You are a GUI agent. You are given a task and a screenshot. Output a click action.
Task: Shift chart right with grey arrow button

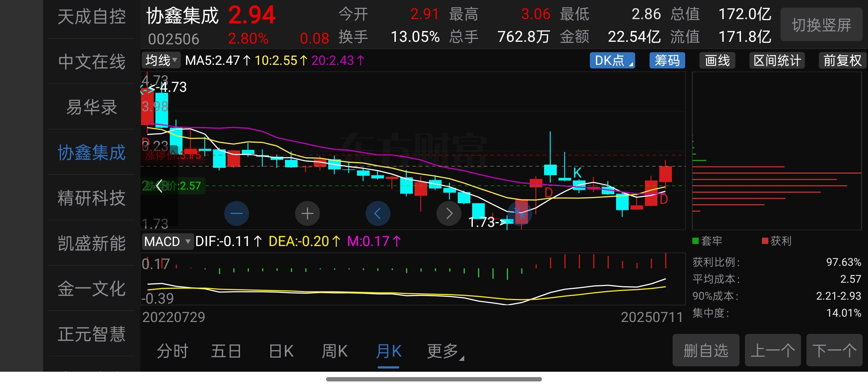[449, 214]
